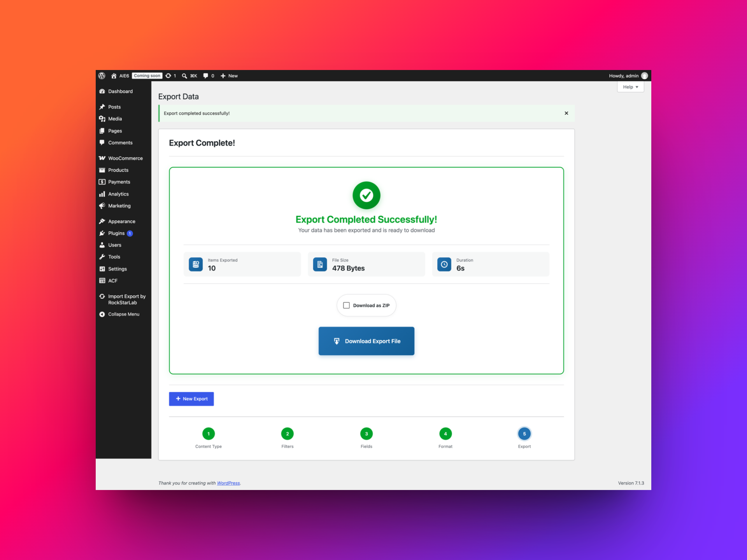Follow the WordPress footer link

228,483
